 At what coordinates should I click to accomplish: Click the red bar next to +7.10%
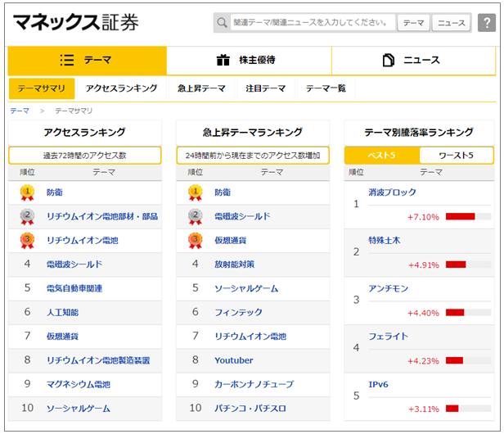461,216
